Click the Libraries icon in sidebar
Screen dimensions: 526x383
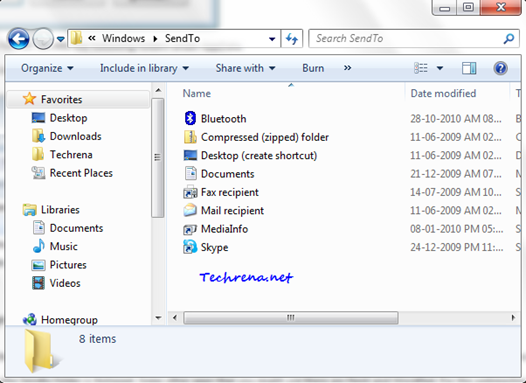30,210
